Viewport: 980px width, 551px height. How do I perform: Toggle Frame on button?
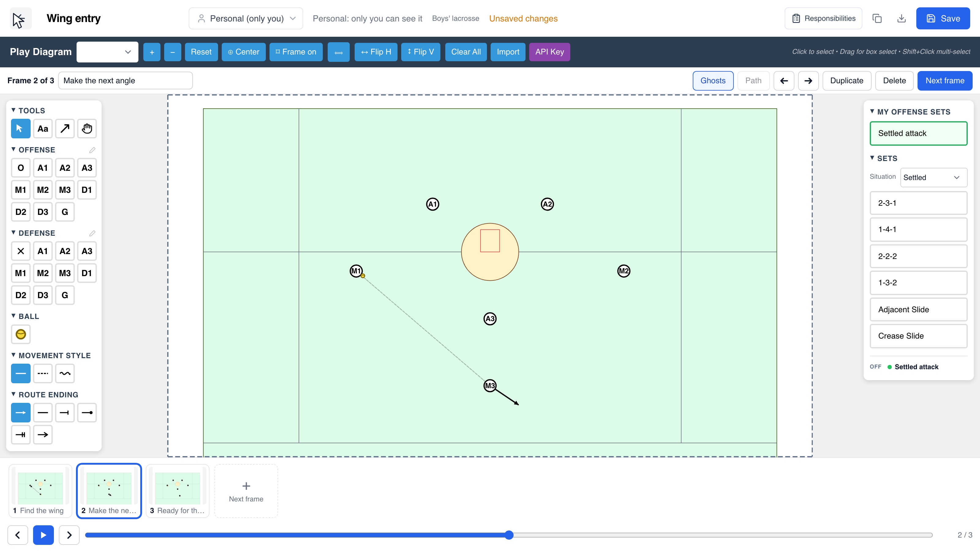coord(296,52)
